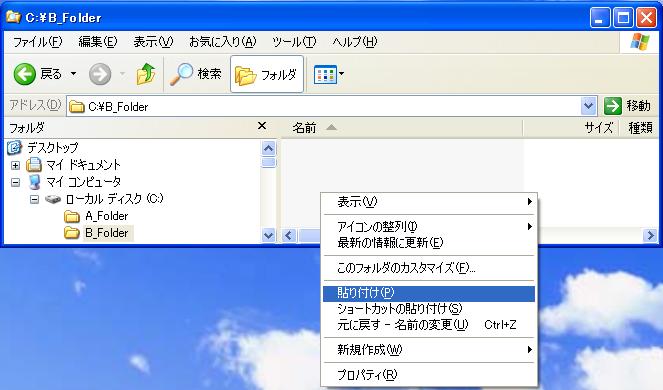This screenshot has height=390, width=663.
Task: Sort by 種類 column header
Action: click(640, 128)
